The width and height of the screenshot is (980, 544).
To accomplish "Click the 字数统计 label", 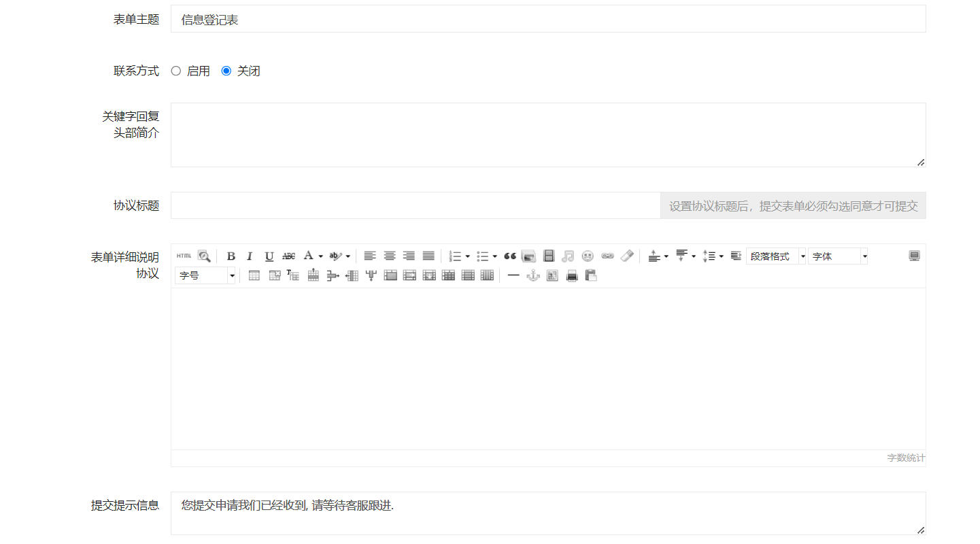I will (x=906, y=458).
